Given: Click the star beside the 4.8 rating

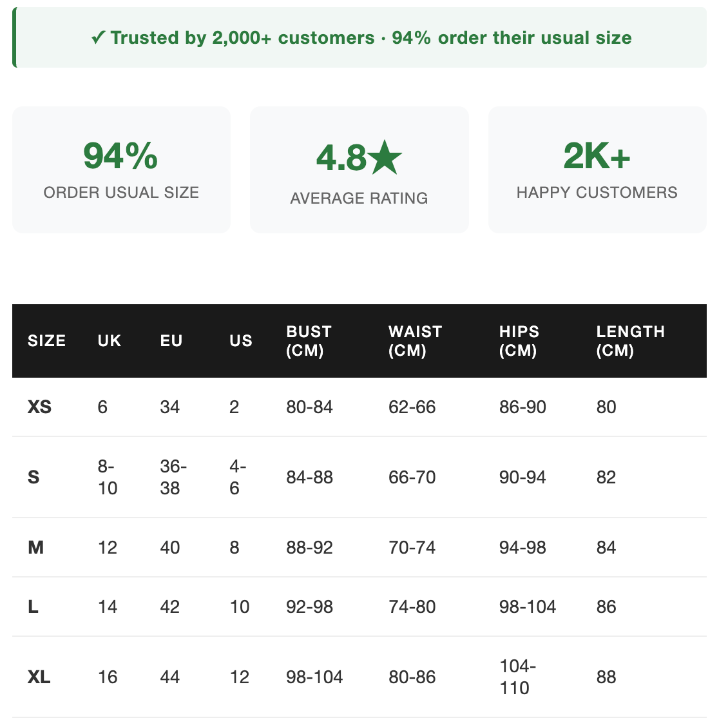Looking at the screenshot, I should pos(386,159).
